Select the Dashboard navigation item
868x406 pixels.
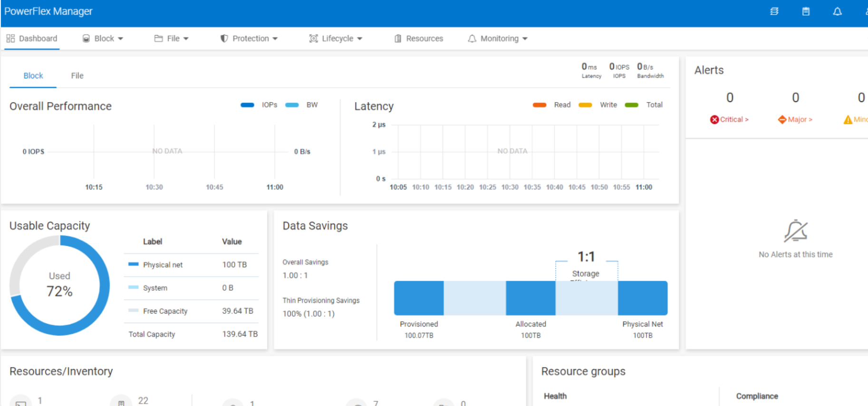coord(32,38)
